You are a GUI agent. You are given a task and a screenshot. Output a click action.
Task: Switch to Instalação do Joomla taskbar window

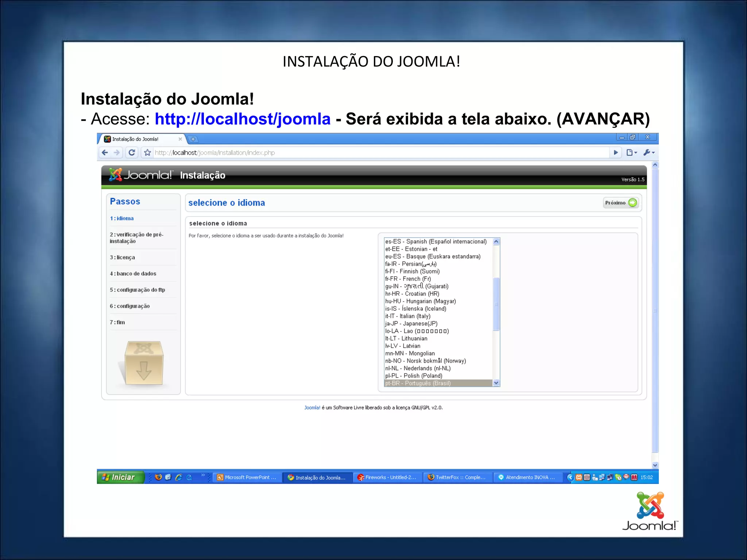[x=317, y=477]
